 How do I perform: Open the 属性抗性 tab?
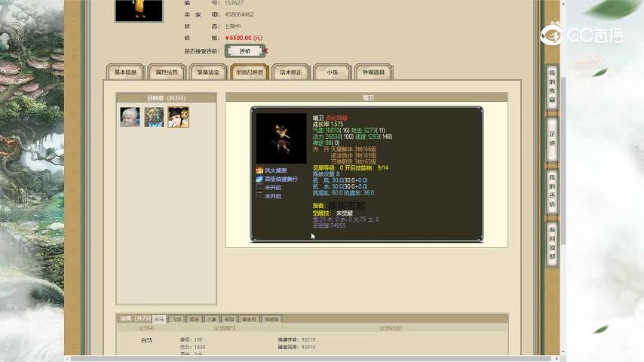click(167, 72)
